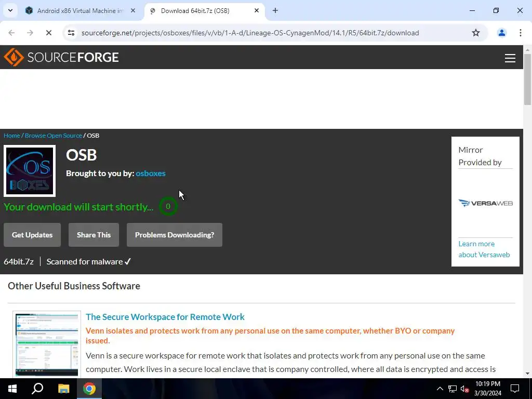Select the Download 64bit.7z (OSB) tab

(204, 11)
